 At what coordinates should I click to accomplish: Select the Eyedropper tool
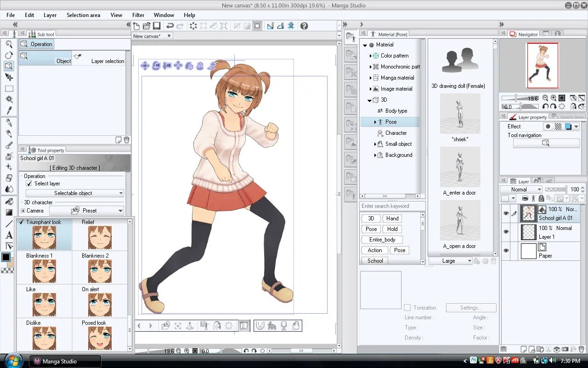coord(9,110)
